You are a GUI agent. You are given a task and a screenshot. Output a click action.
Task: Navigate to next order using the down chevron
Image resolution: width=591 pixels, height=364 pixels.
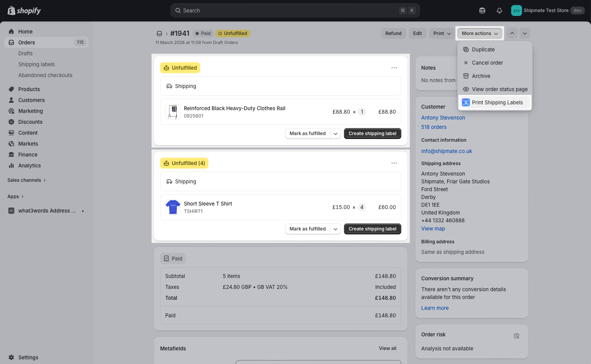pos(524,33)
